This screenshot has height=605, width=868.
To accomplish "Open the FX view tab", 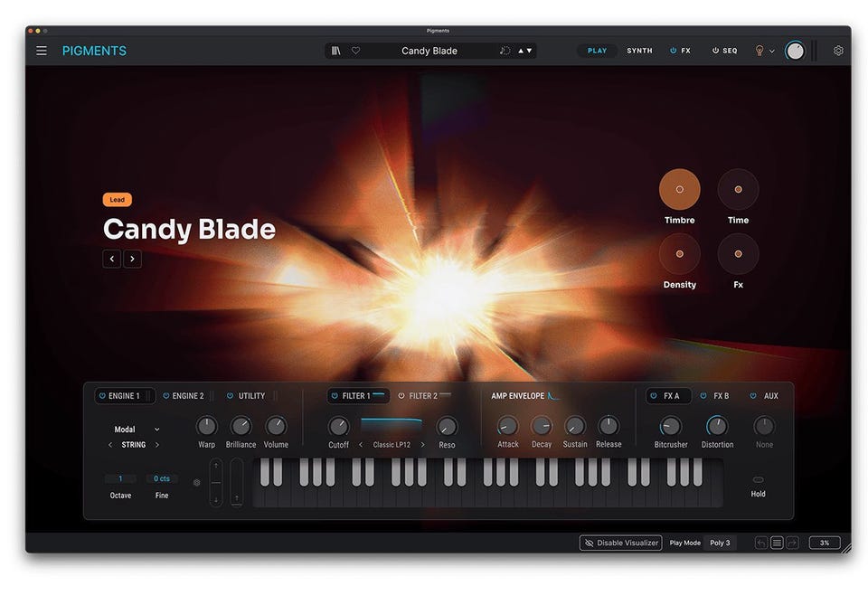I will 686,51.
